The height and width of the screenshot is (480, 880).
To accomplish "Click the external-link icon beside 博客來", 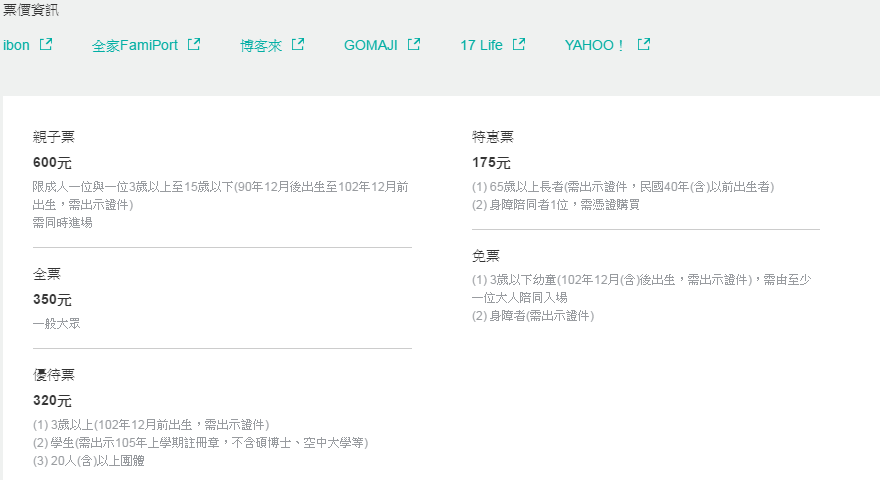I will pyautogui.click(x=298, y=44).
